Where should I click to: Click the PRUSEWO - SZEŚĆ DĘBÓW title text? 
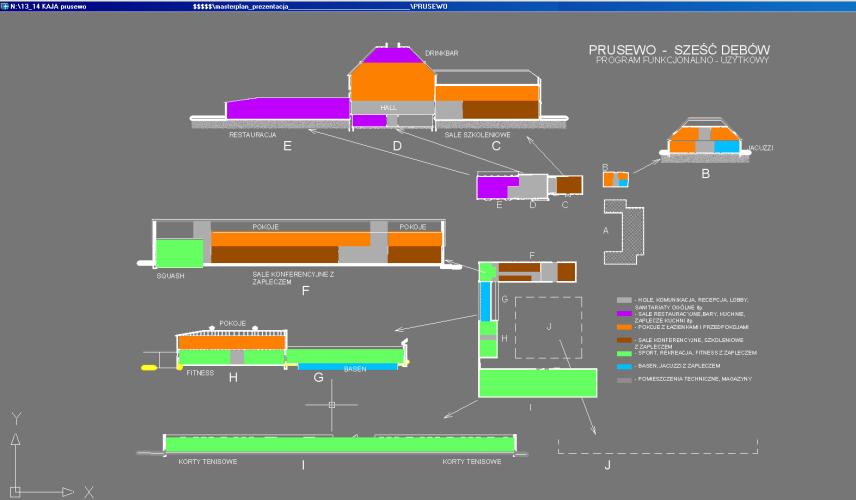(x=679, y=50)
